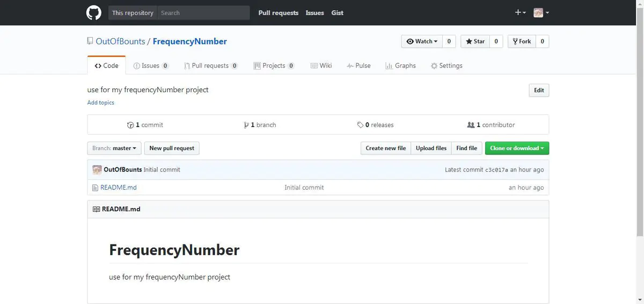Click the releases tag icon
The width and height of the screenshot is (644, 304).
click(x=360, y=125)
